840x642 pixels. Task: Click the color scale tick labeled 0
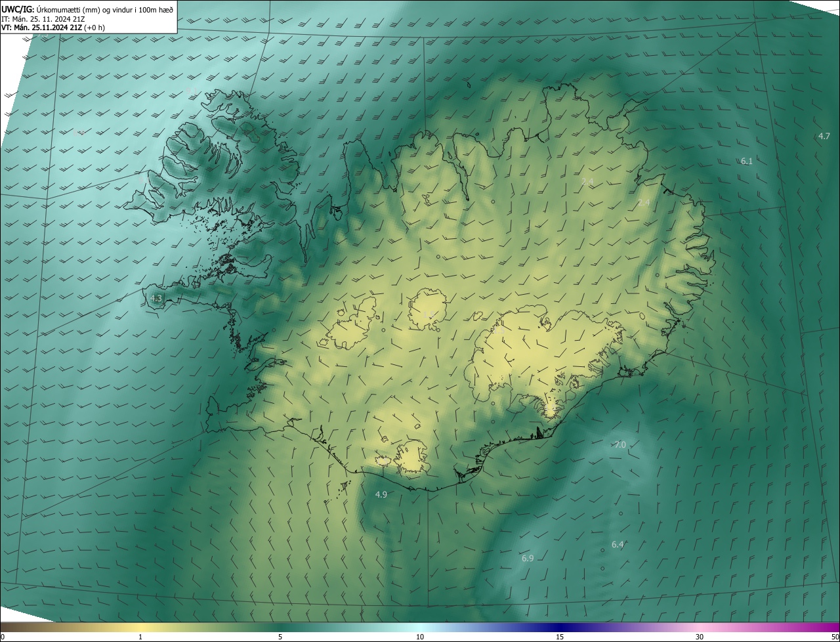pos(3,637)
